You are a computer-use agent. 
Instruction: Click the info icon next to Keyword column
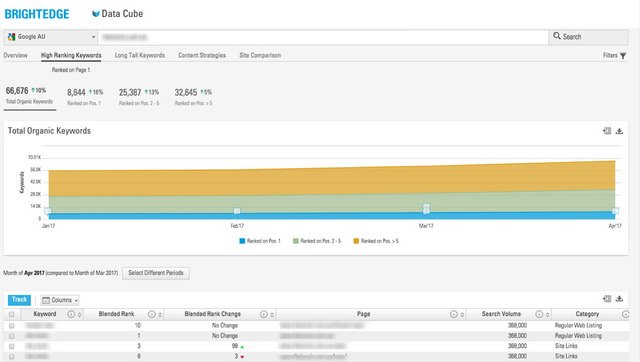click(71, 314)
